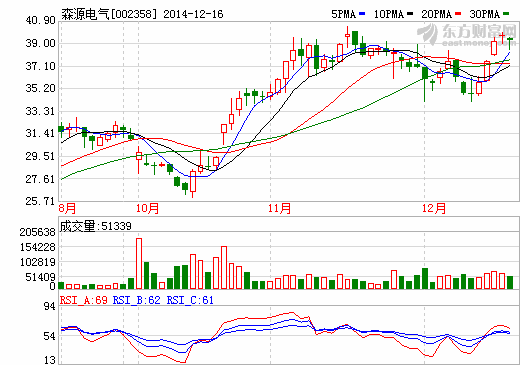Click the 10月 month label

[x=147, y=209]
